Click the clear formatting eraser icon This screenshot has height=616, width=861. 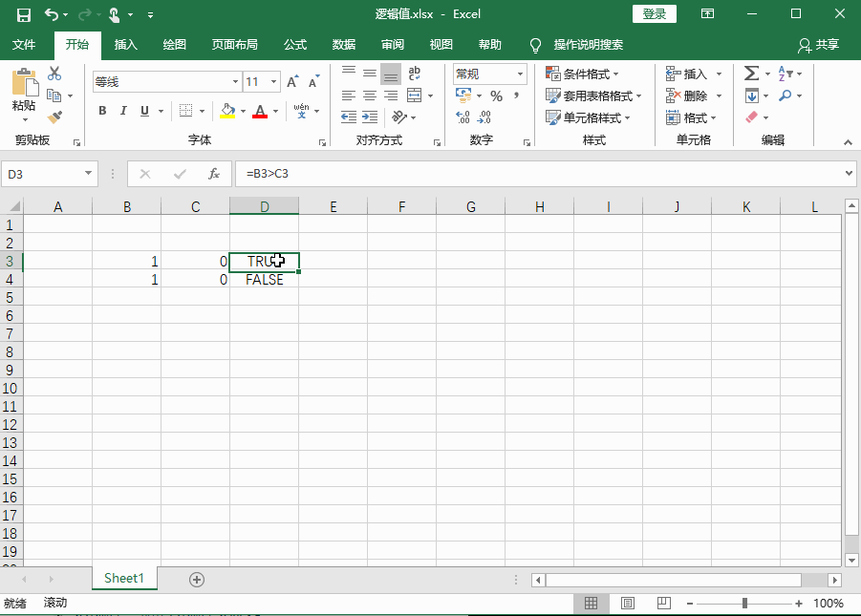[750, 117]
